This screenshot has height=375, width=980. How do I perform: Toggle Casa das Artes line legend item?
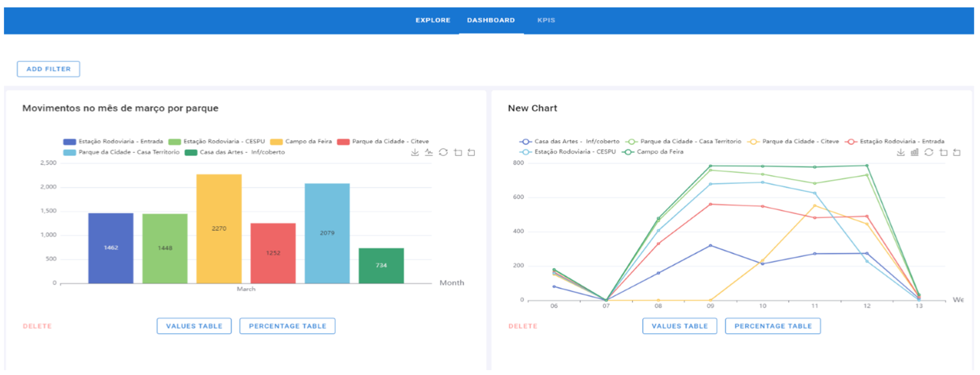point(569,142)
